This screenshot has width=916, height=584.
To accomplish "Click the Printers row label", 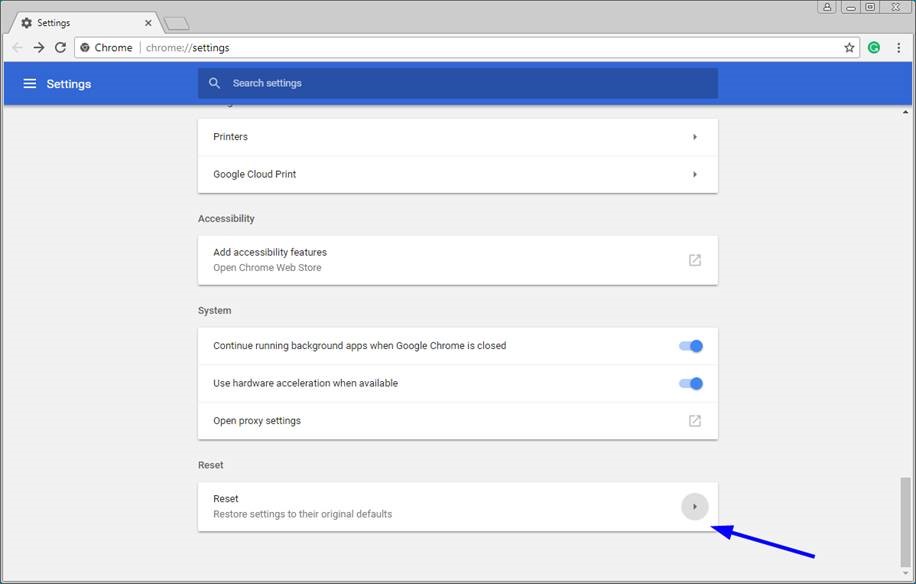I will pos(230,137).
